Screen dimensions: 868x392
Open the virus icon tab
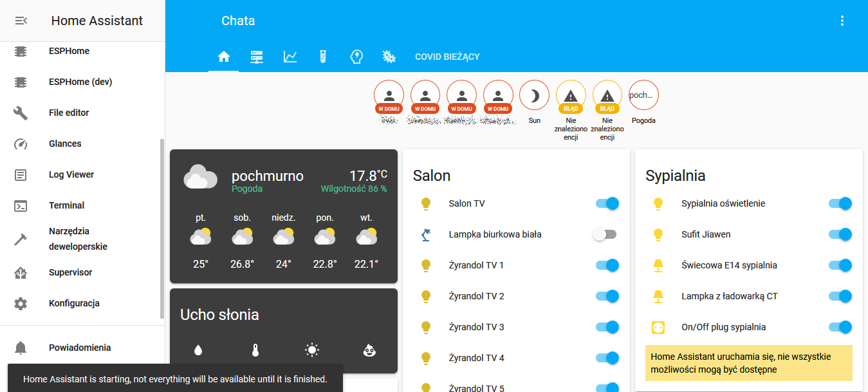point(389,57)
